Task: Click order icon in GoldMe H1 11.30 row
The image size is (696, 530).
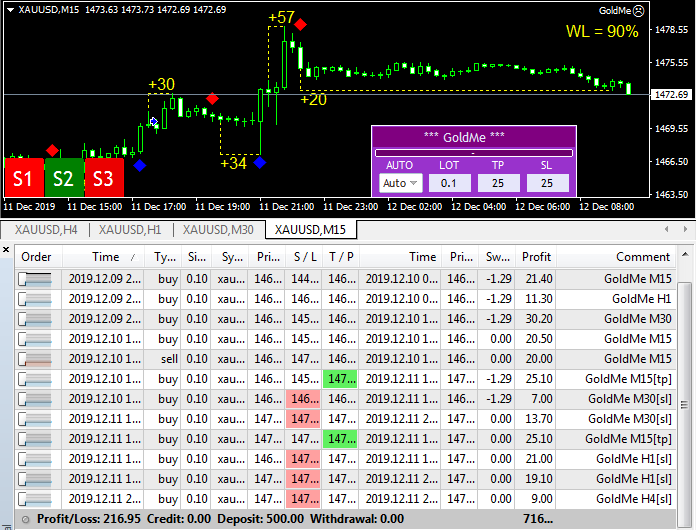Action: (35, 299)
